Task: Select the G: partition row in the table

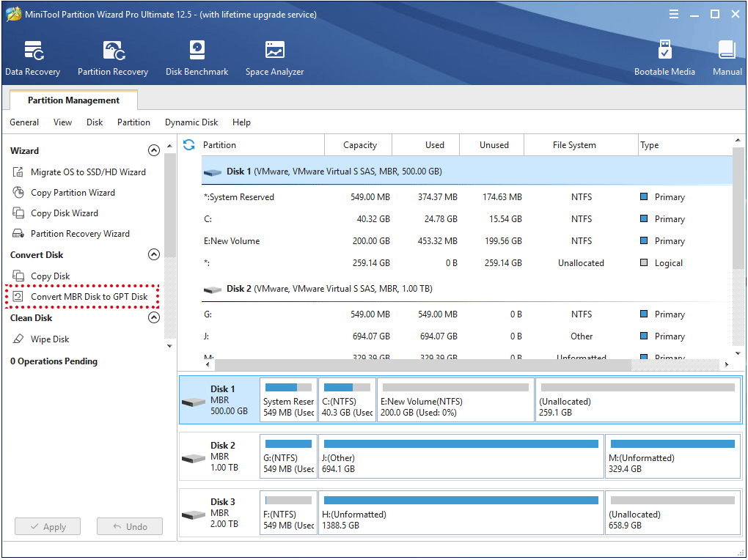Action: [466, 314]
